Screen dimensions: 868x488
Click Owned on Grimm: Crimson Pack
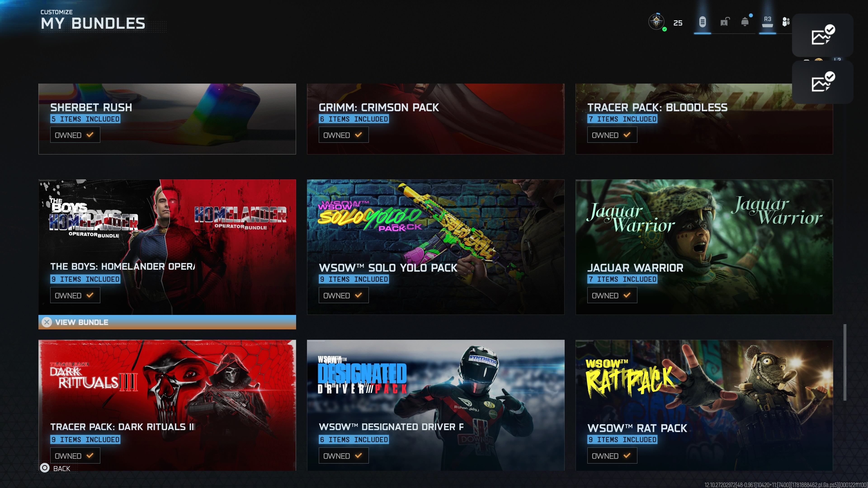pyautogui.click(x=344, y=135)
